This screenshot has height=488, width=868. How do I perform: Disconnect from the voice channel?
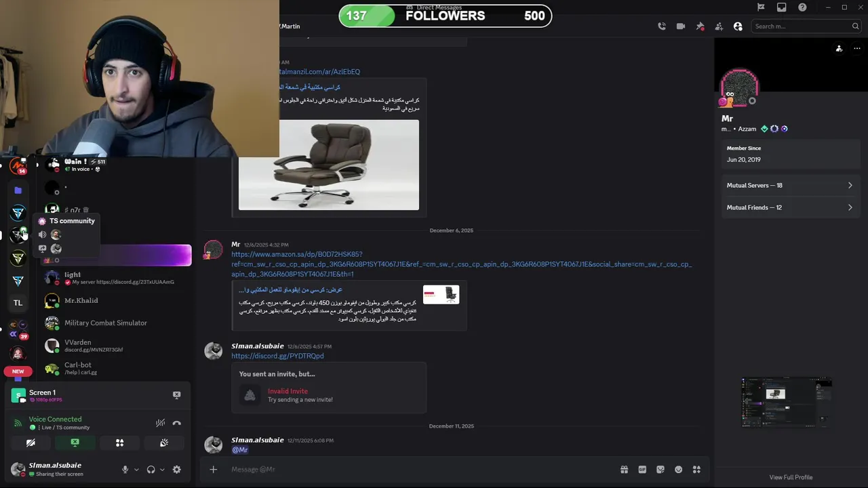point(177,424)
